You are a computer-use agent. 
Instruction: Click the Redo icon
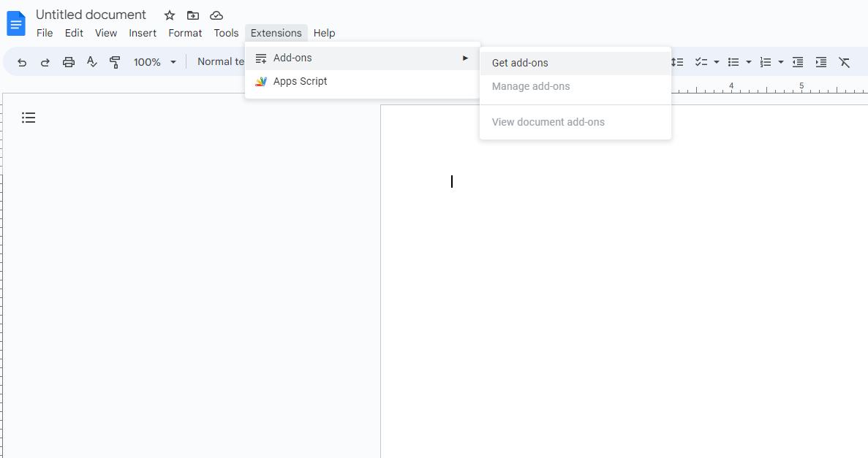45,62
